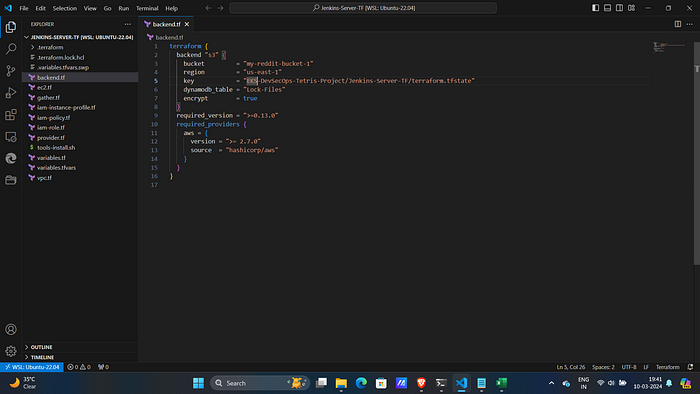The image size is (700, 394).
Task: Open notifications bell in status bar
Action: click(690, 367)
